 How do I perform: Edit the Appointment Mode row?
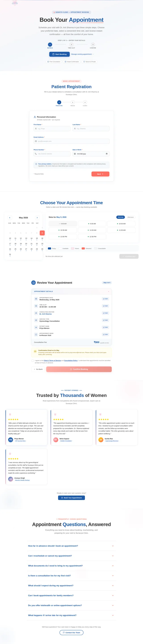click(x=105, y=335)
